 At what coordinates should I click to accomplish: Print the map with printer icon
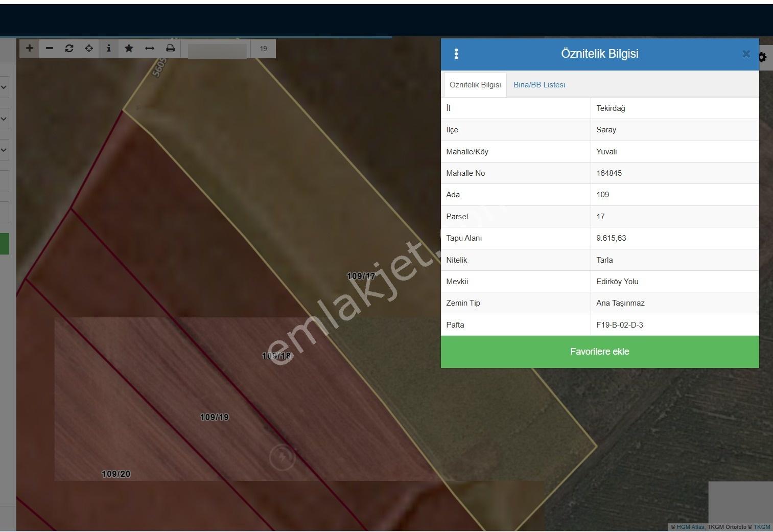pyautogui.click(x=171, y=49)
